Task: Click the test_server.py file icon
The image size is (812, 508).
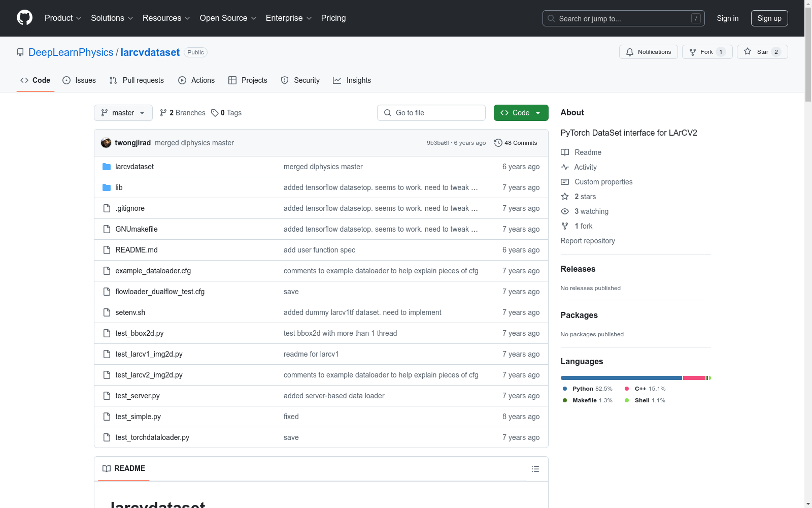Action: click(107, 396)
